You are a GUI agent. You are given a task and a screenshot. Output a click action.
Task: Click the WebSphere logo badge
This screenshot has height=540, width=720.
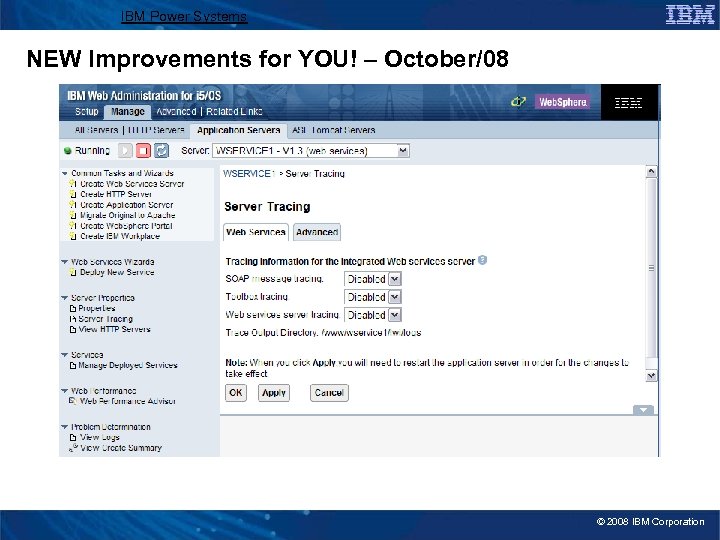tap(562, 102)
